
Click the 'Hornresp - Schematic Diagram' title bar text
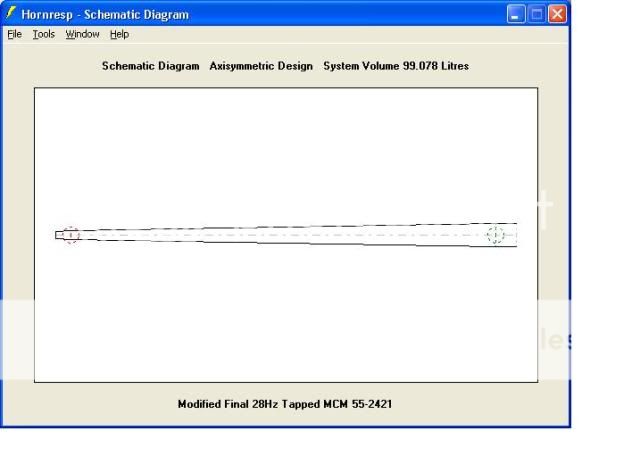coord(105,15)
